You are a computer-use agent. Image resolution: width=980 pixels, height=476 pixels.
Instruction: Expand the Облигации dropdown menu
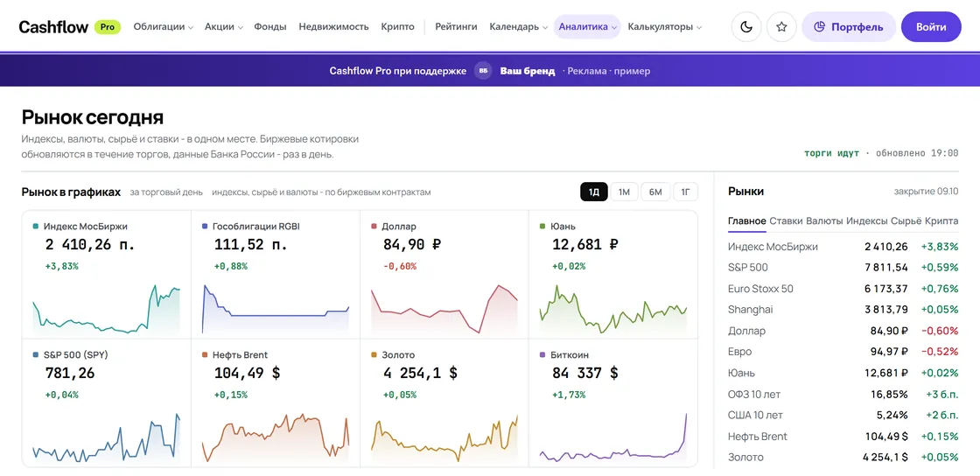click(163, 27)
